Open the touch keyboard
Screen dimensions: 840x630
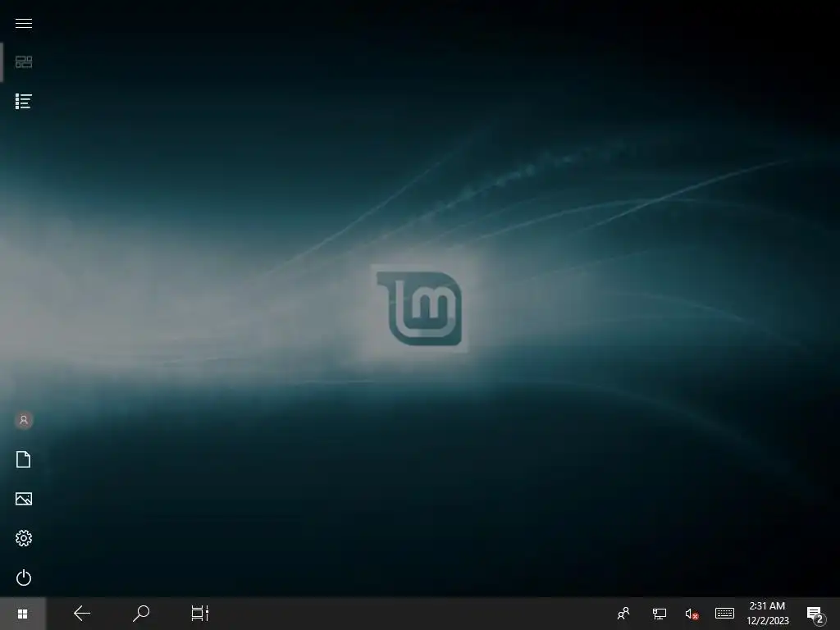tap(724, 613)
